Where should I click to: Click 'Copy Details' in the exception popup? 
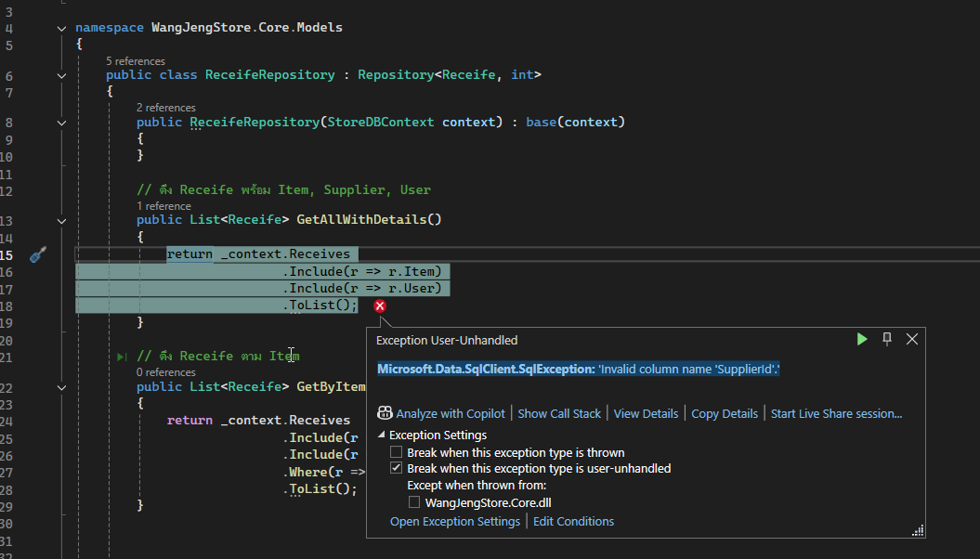pos(725,413)
